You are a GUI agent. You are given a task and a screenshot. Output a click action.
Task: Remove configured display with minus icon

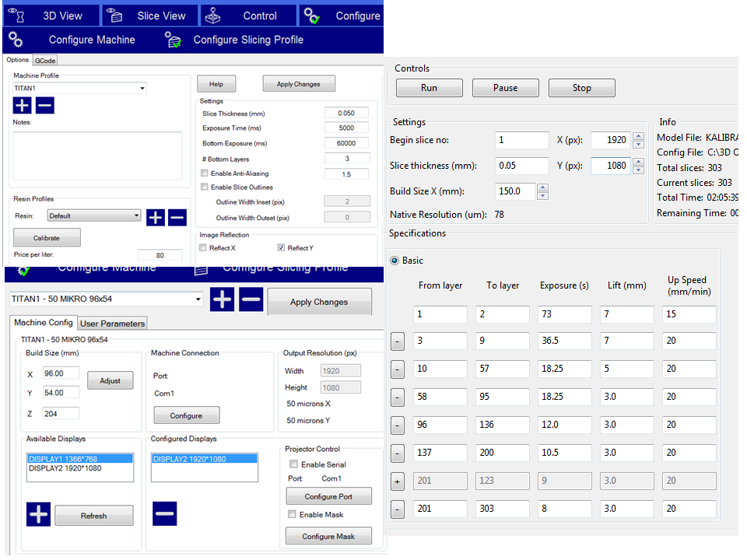[164, 514]
